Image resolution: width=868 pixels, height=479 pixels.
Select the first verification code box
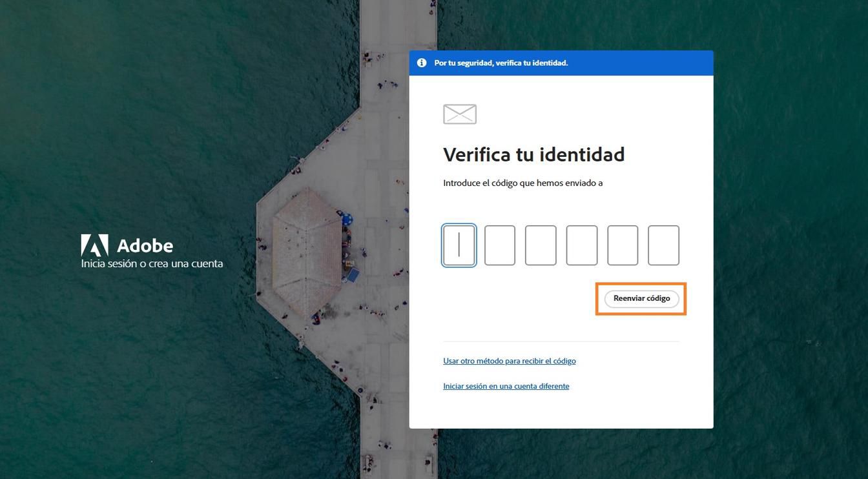(x=459, y=245)
